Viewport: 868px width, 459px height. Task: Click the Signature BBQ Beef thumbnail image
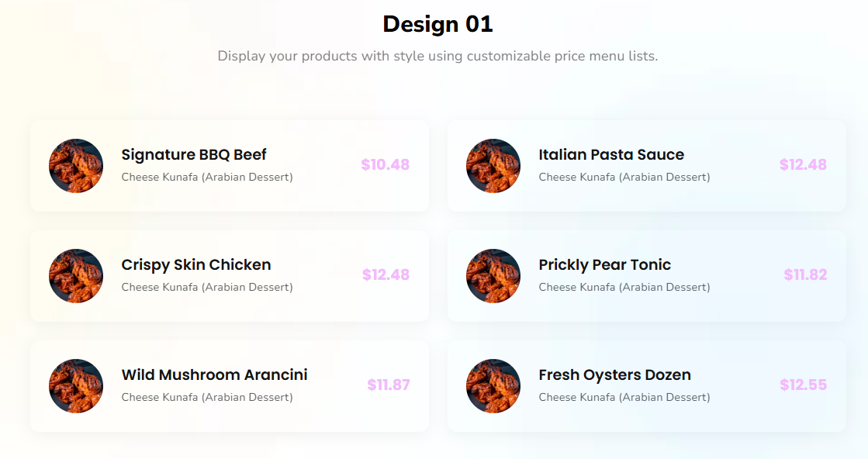(x=75, y=166)
